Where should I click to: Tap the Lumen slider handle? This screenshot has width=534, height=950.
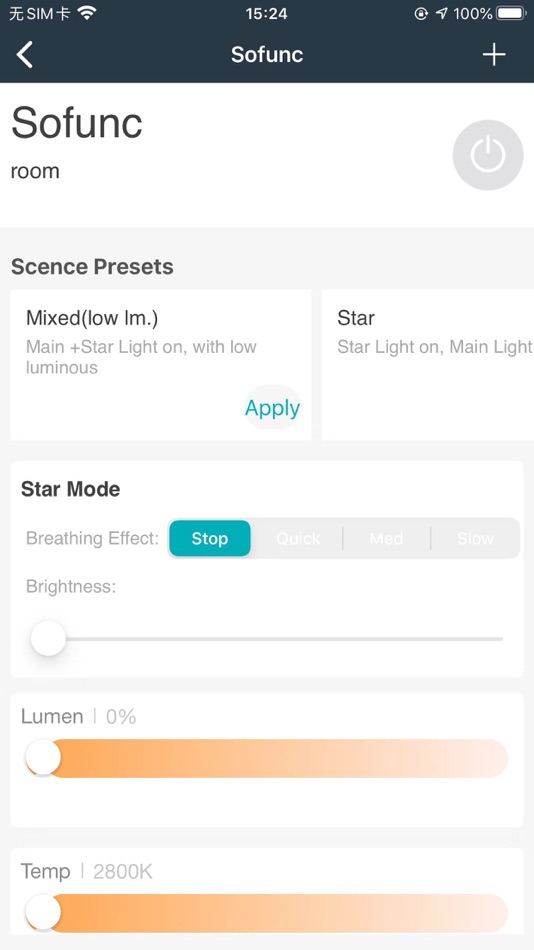(43, 757)
